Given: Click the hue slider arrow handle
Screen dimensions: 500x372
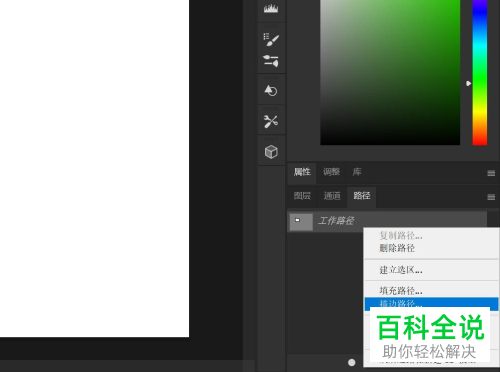Looking at the screenshot, I should tap(468, 83).
